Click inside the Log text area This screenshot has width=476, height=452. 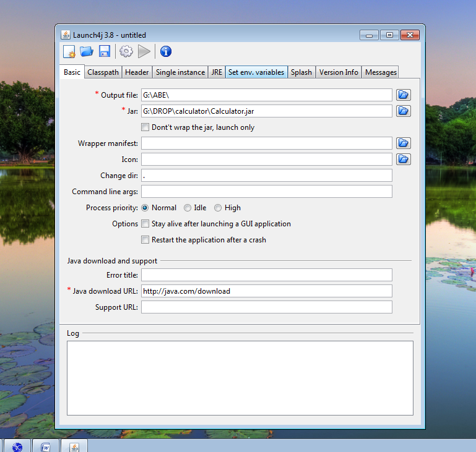coord(240,378)
